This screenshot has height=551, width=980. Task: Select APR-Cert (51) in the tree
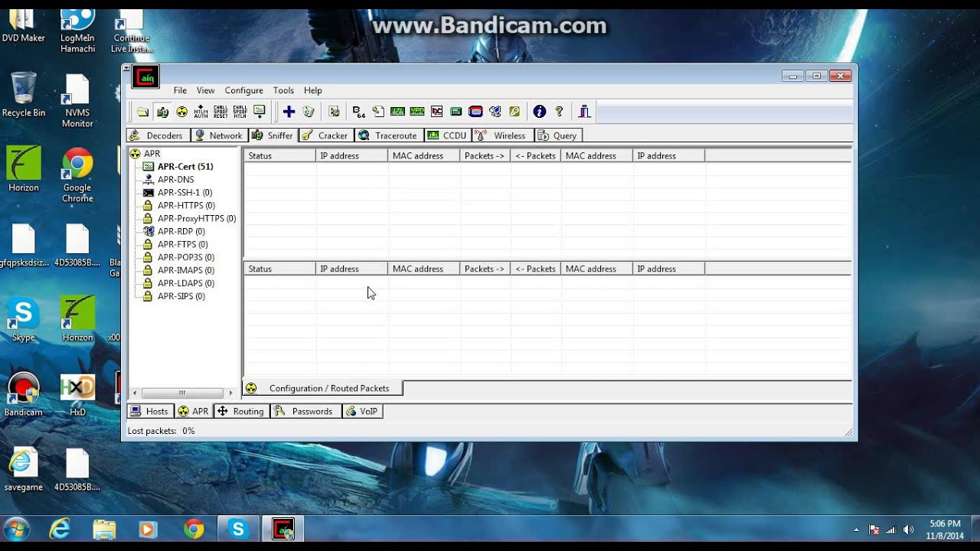(185, 167)
